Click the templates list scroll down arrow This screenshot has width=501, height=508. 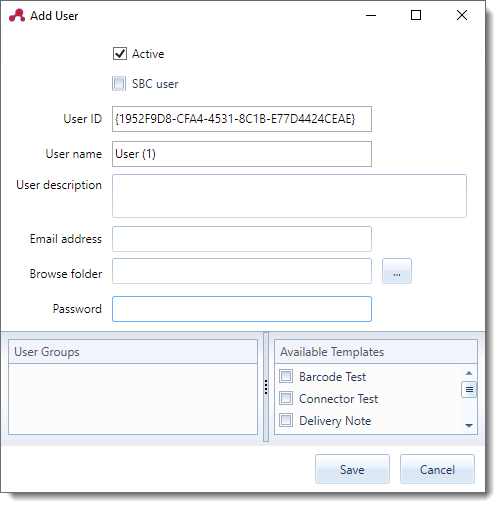tap(469, 425)
